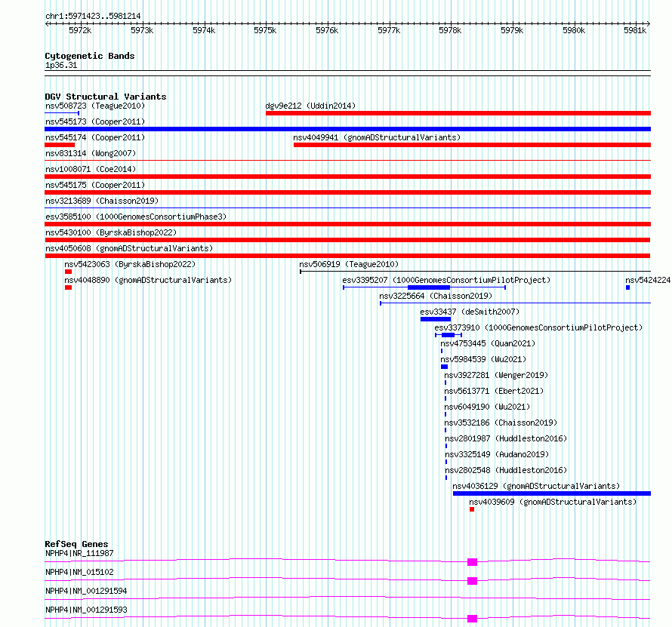This screenshot has height=627, width=672.
Task: Click esv33437 (deSmith2007) label
Action: [x=470, y=312]
